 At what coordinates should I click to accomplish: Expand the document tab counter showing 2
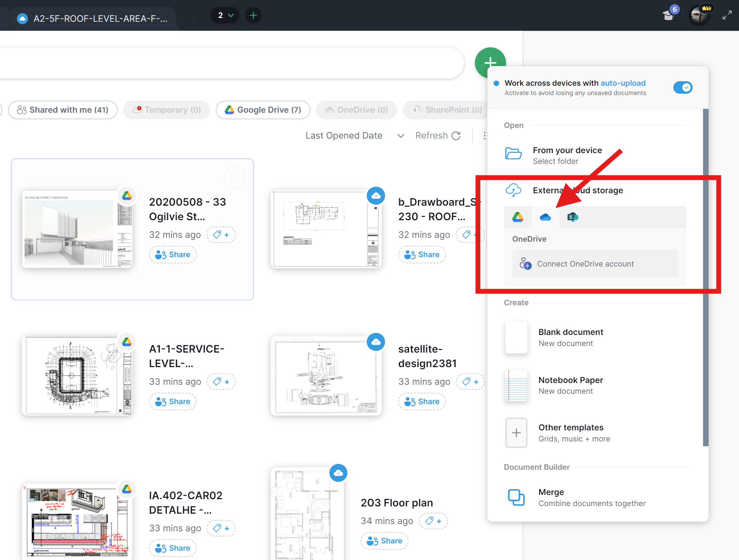pyautogui.click(x=225, y=15)
